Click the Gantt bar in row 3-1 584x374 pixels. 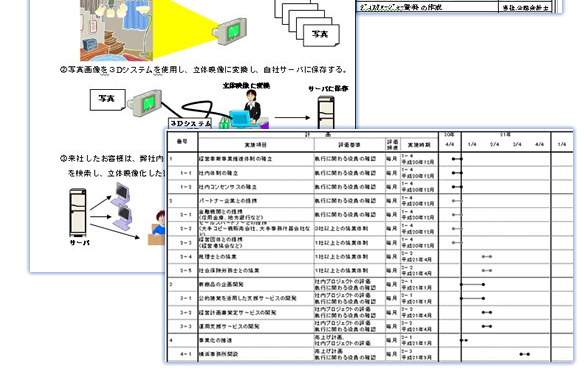pyautogui.click(x=472, y=298)
